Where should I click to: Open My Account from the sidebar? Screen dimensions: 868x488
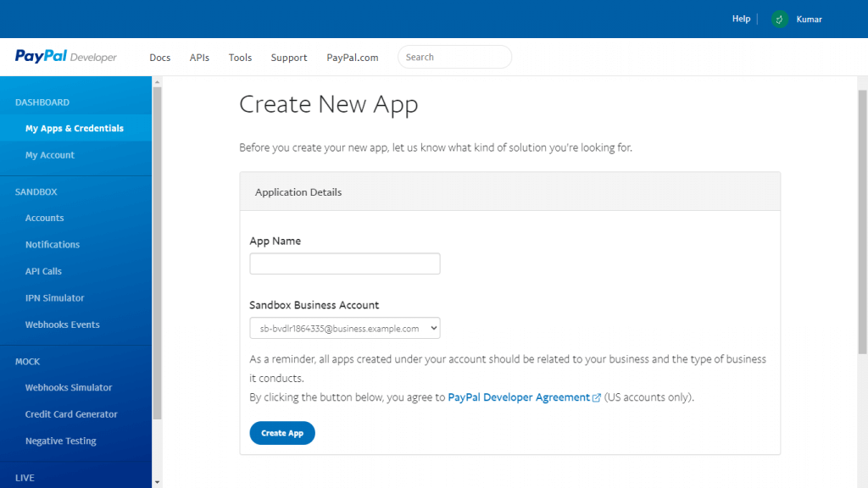click(x=50, y=154)
